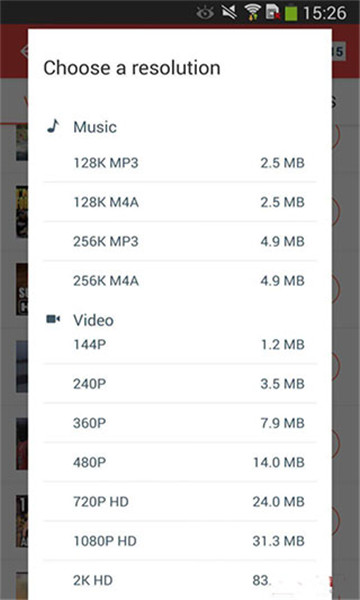360x600 pixels.
Task: Choose 256K MP3 download option
Action: coord(180,241)
